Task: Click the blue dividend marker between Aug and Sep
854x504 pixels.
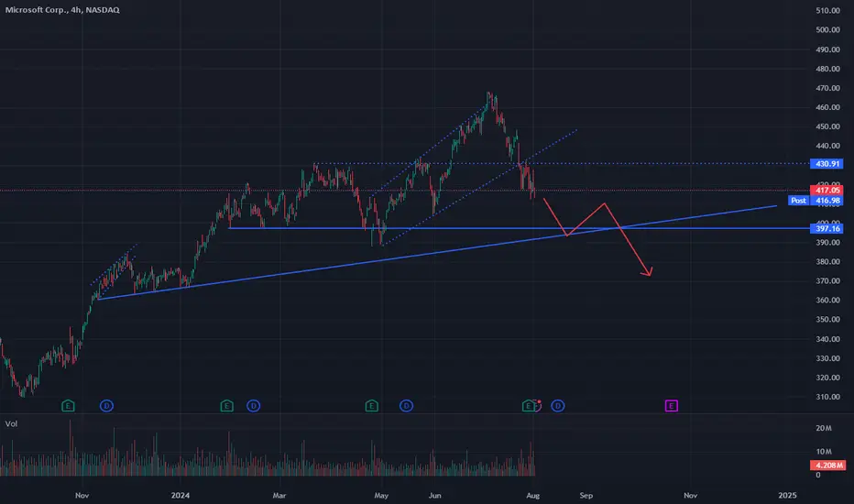Action: [558, 405]
